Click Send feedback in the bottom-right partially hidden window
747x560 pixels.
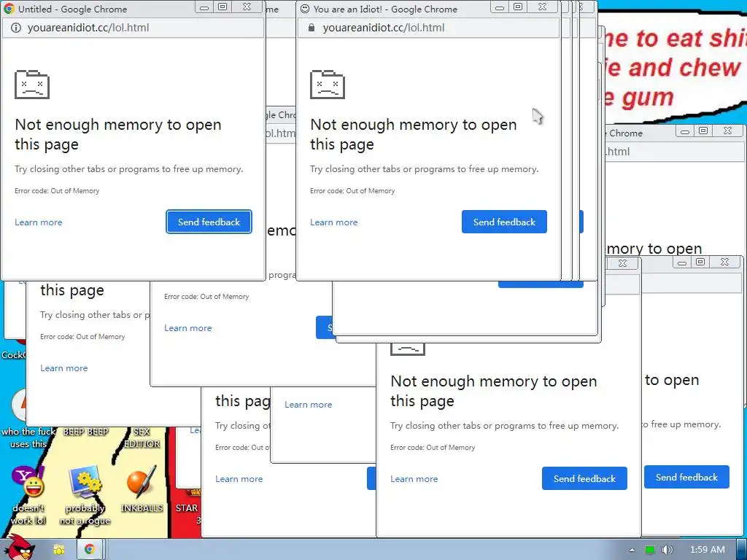(686, 477)
